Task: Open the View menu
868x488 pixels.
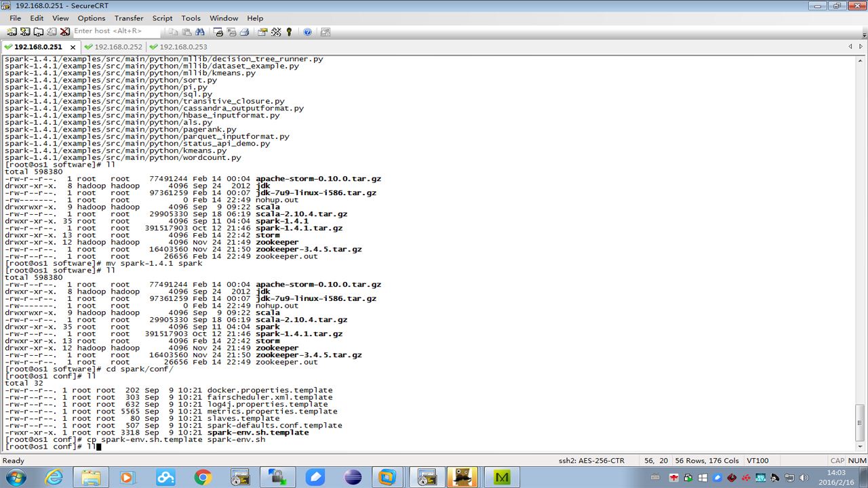Action: pyautogui.click(x=60, y=18)
